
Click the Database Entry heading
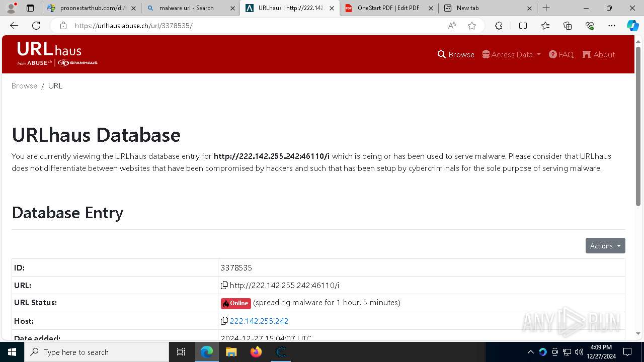coord(67,213)
